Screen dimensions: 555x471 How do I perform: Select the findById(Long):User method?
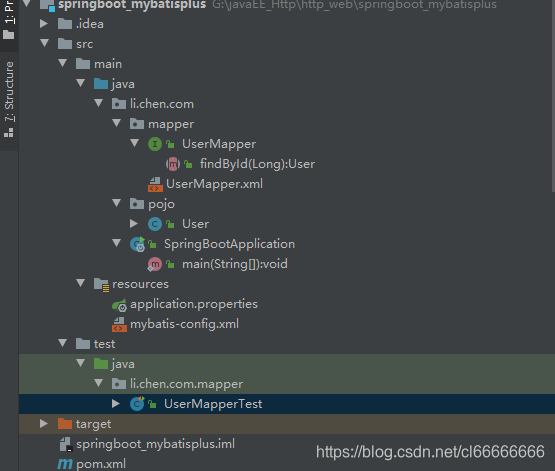[x=257, y=164]
